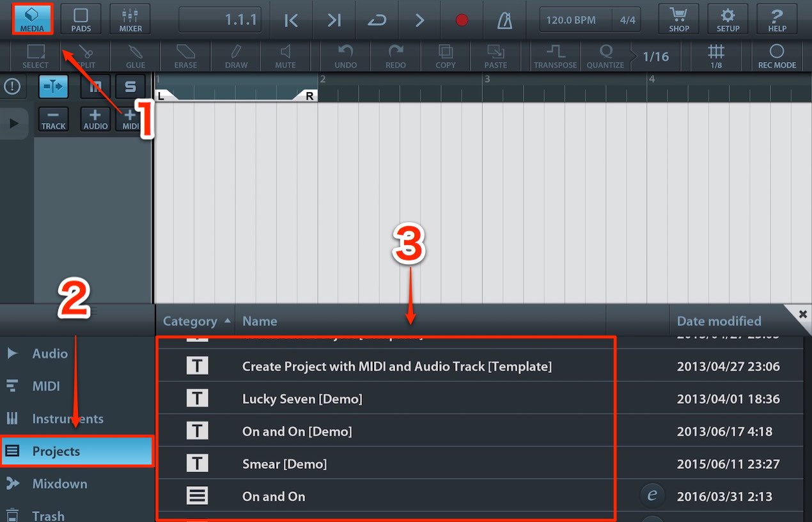Start recording with the red record button

pos(462,20)
